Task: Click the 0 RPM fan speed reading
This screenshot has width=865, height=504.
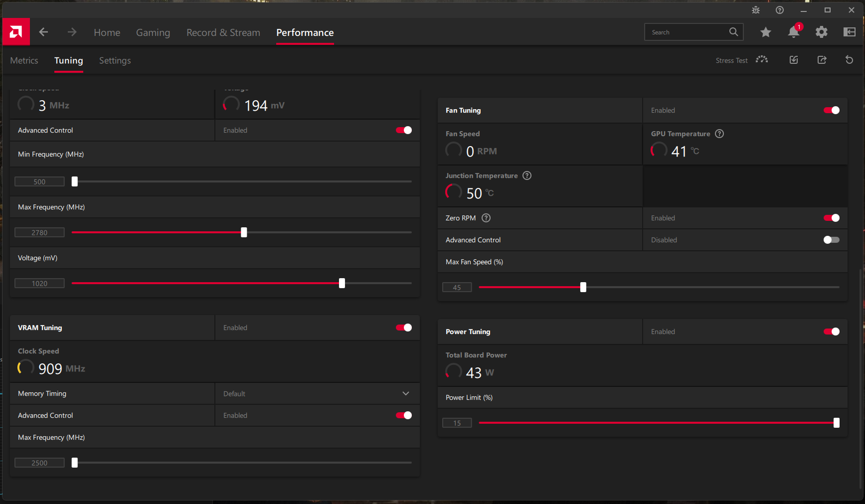Action: (482, 151)
